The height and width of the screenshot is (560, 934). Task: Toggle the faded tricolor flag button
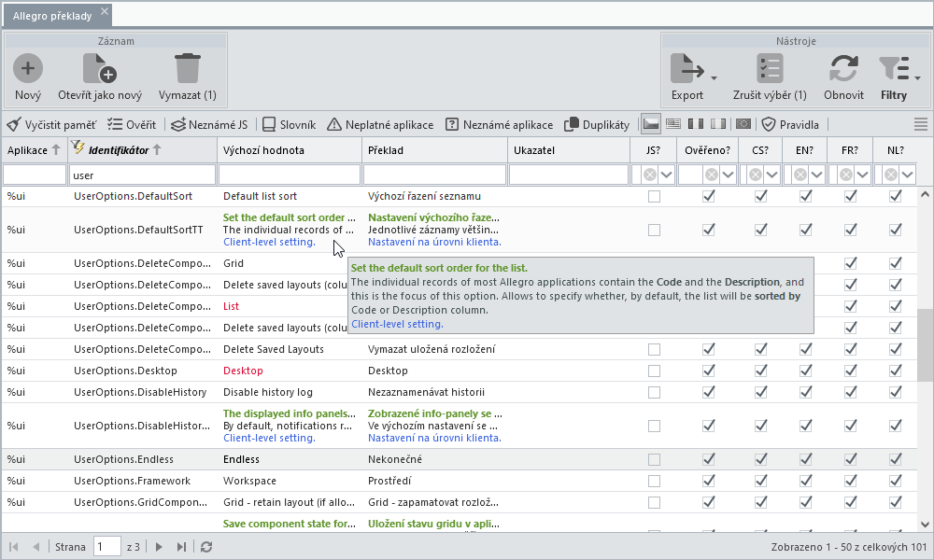719,124
